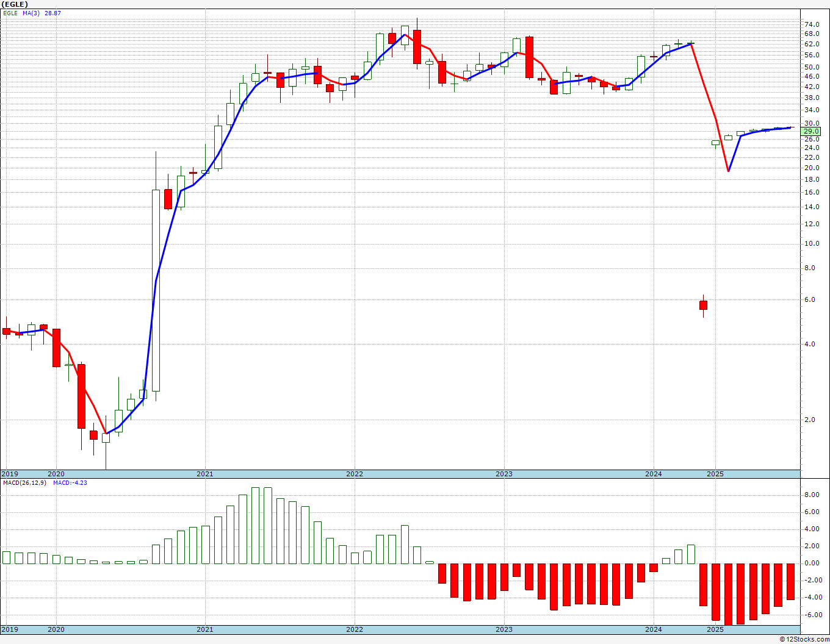830x644 pixels.
Task: Select 2024 on the MACD panel time axis
Action: coord(654,629)
